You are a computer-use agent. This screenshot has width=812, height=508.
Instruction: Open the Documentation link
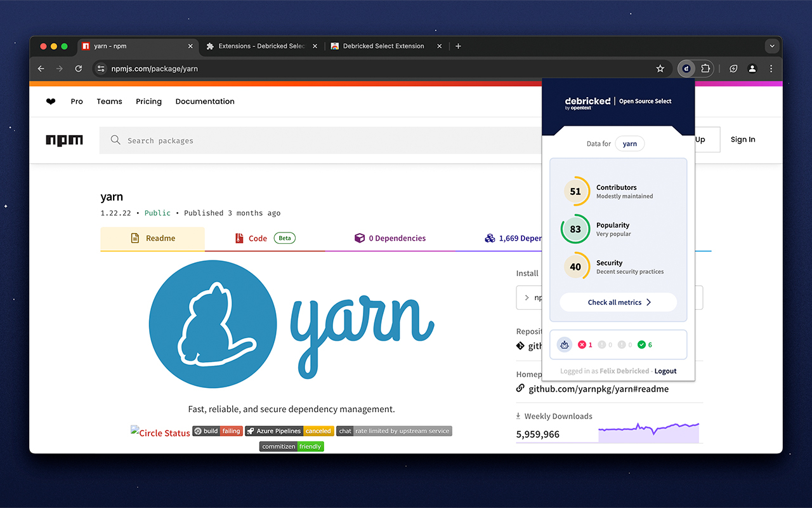coord(205,102)
